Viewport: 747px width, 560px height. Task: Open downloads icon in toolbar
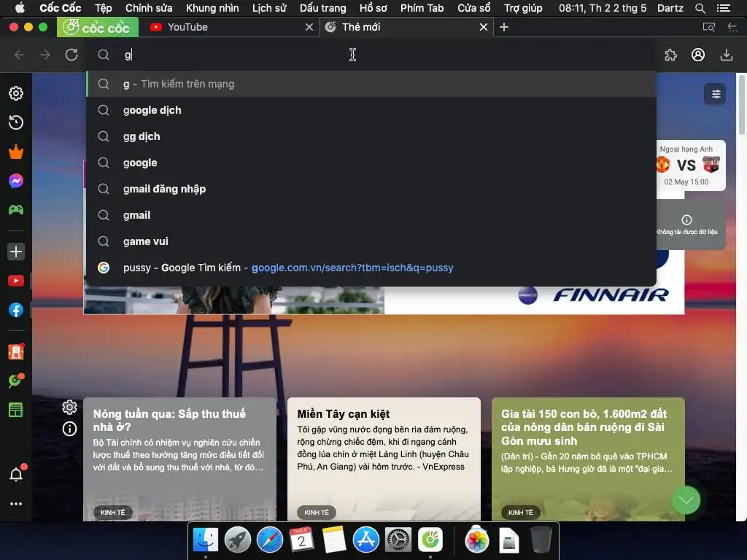(x=726, y=55)
